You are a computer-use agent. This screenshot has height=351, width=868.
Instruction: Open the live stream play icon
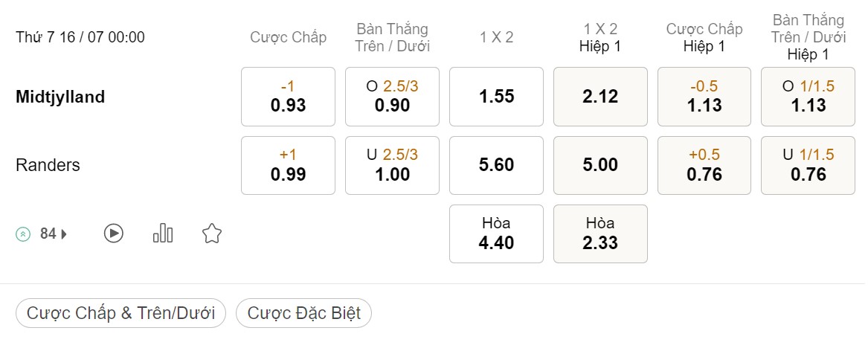(114, 234)
